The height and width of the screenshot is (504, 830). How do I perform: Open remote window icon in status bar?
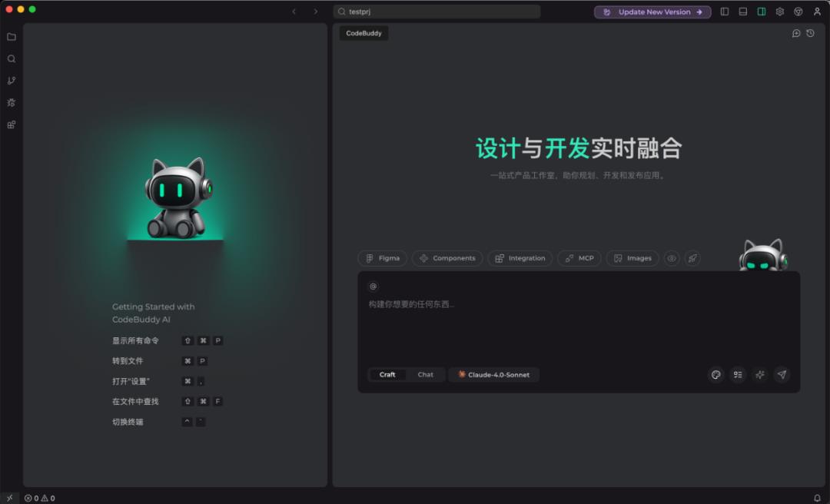(x=9, y=498)
